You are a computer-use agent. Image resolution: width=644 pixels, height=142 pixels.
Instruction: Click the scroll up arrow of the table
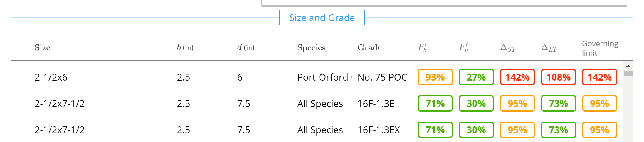pos(628,66)
